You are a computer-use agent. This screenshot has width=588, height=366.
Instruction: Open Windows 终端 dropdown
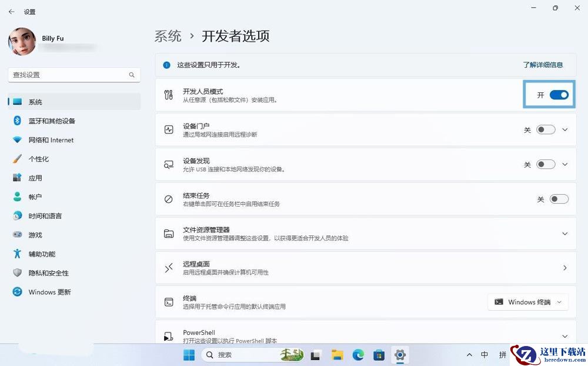529,302
